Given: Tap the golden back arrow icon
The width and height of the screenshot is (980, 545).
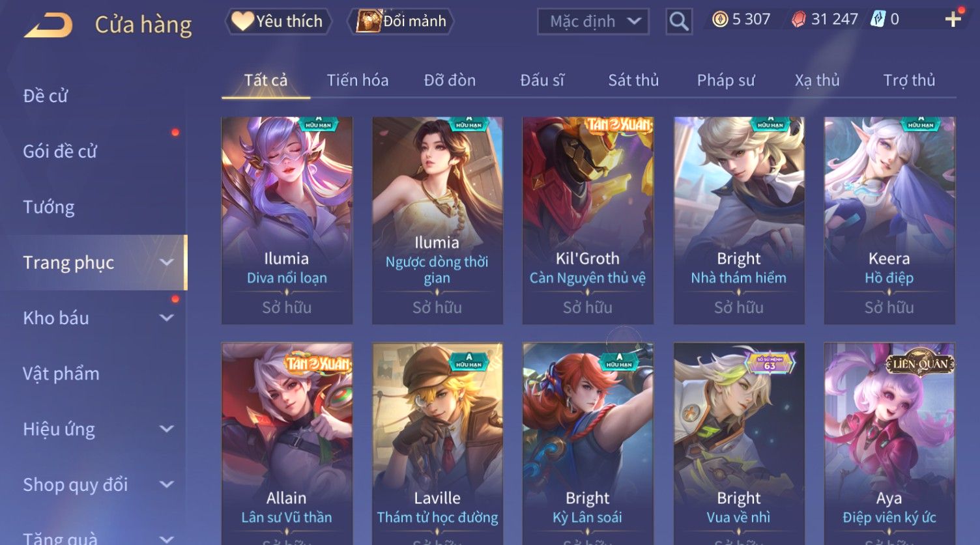Looking at the screenshot, I should pyautogui.click(x=49, y=25).
